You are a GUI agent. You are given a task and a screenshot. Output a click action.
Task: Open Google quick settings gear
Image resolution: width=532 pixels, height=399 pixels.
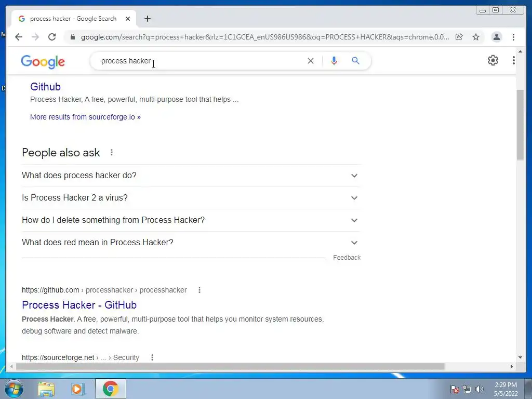tap(493, 60)
